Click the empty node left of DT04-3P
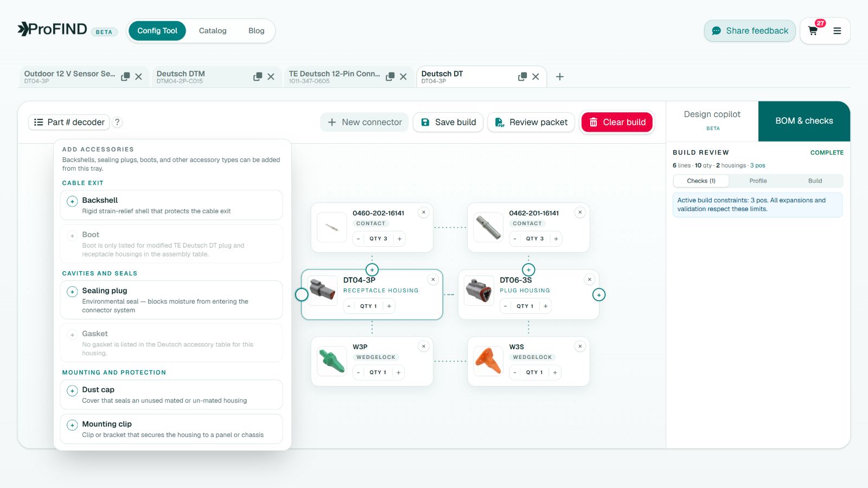 (302, 294)
